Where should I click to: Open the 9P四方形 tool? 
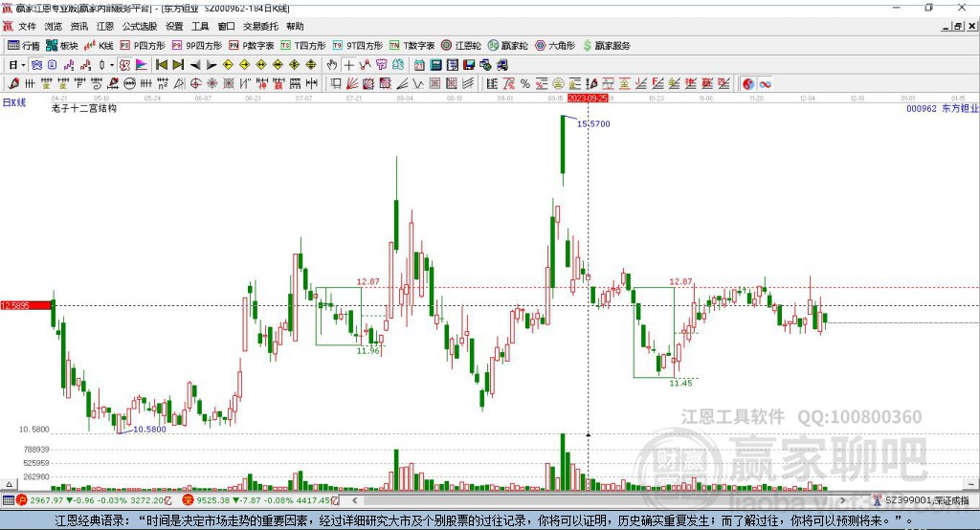pos(197,46)
